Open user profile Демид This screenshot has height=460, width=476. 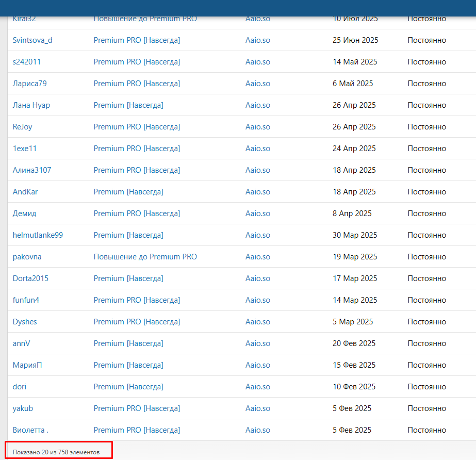[x=24, y=213]
